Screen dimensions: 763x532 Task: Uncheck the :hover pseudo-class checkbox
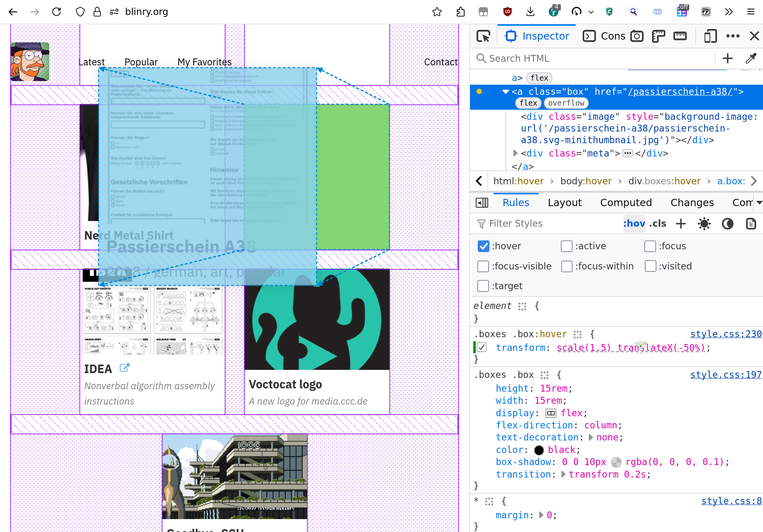[483, 246]
